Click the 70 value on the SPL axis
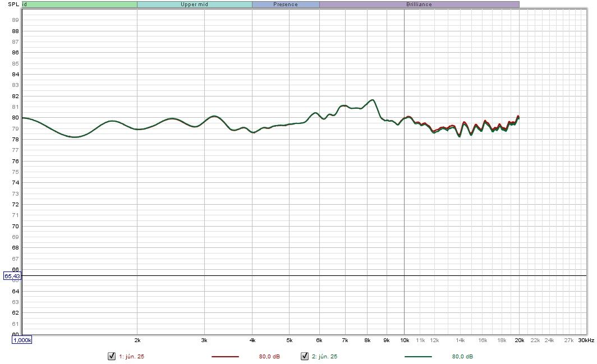This screenshot has width=597, height=364. 15,226
